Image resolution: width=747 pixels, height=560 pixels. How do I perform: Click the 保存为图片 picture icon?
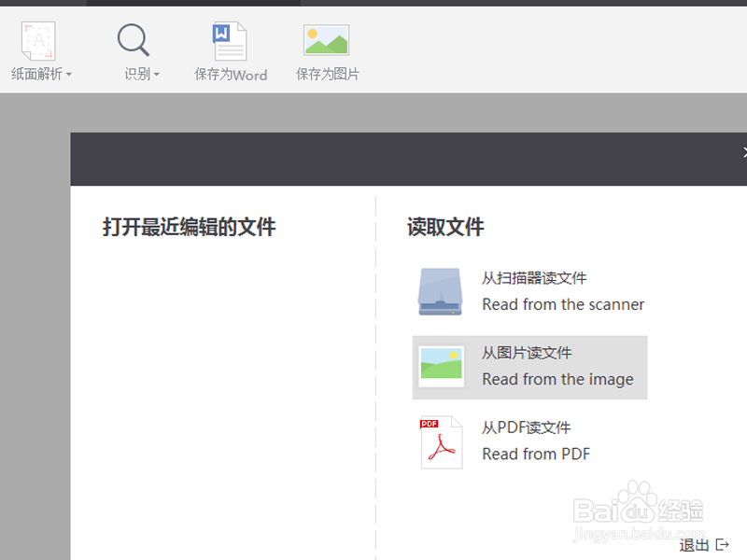326,40
